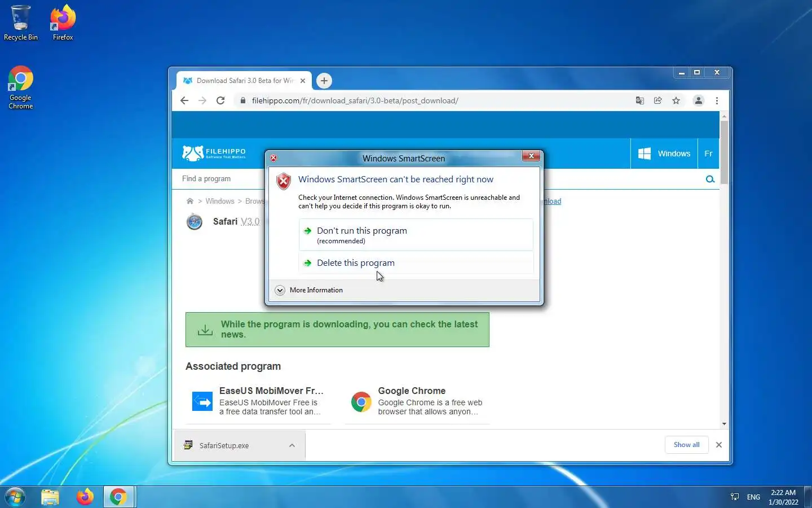Viewport: 812px width, 508px height.
Task: Click the taskbar clock
Action: click(x=783, y=497)
